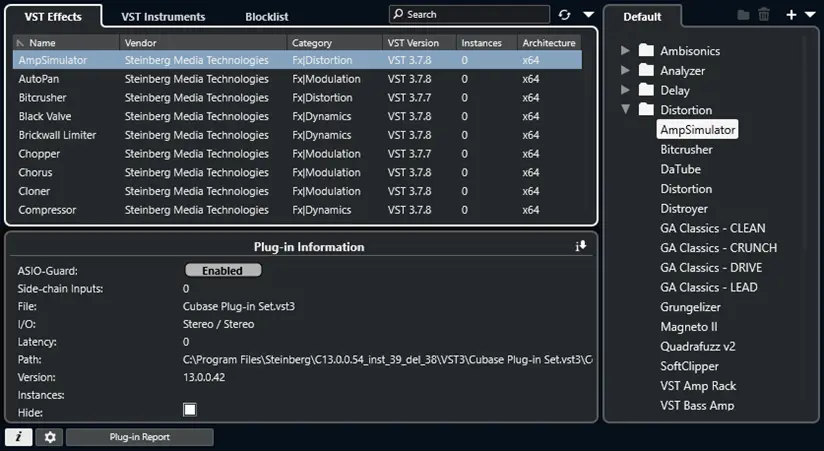Sort by the Vendor column header

coord(203,43)
